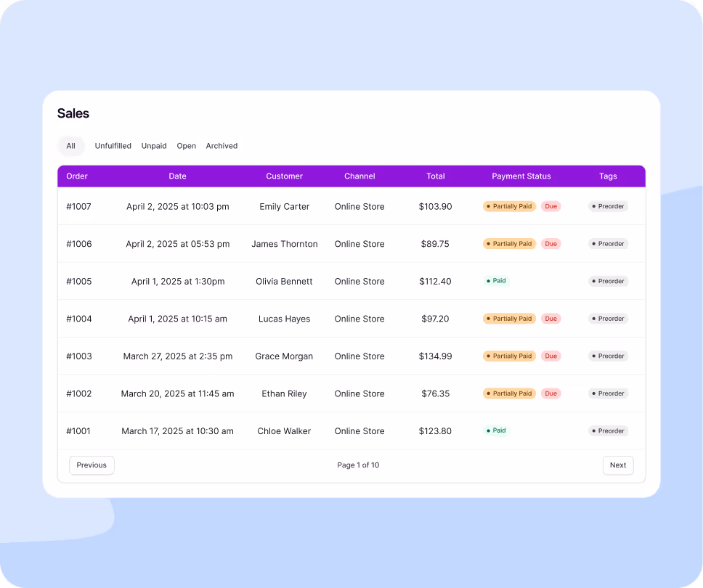
Task: Click Partially Paid badge for Lucas Hayes
Action: tap(509, 319)
